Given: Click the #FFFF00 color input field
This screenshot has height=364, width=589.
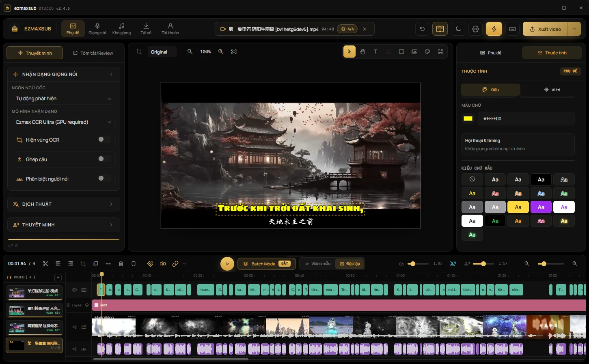Looking at the screenshot, I should [x=526, y=118].
